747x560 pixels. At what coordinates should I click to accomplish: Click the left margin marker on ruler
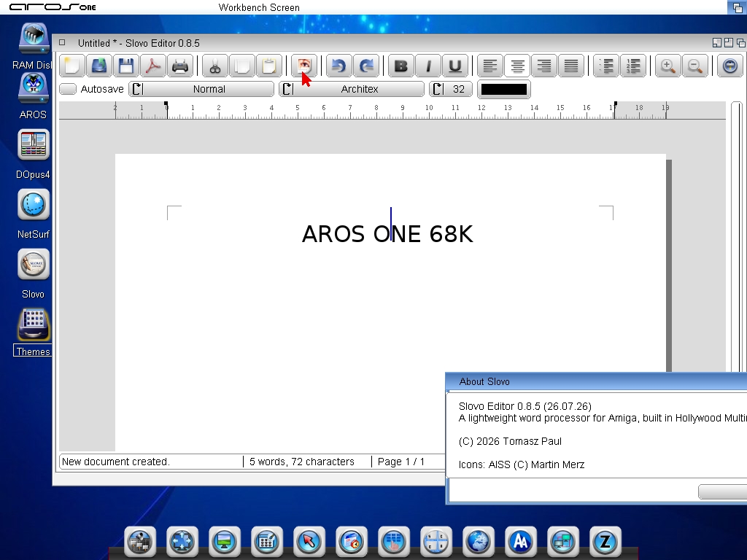coord(166,104)
